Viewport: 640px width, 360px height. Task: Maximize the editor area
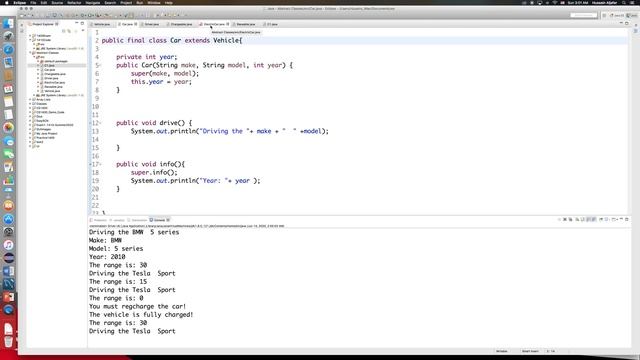point(627,24)
